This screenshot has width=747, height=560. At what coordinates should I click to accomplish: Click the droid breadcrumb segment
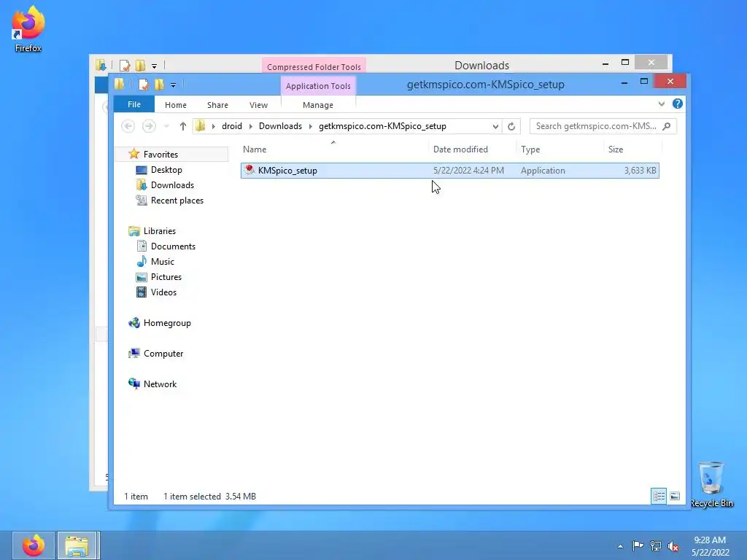232,126
